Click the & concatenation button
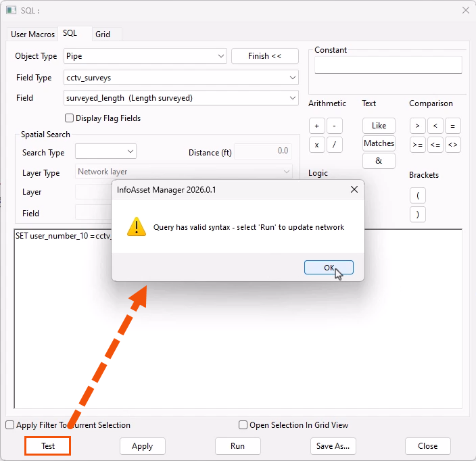Image resolution: width=476 pixels, height=461 pixels. 379,161
